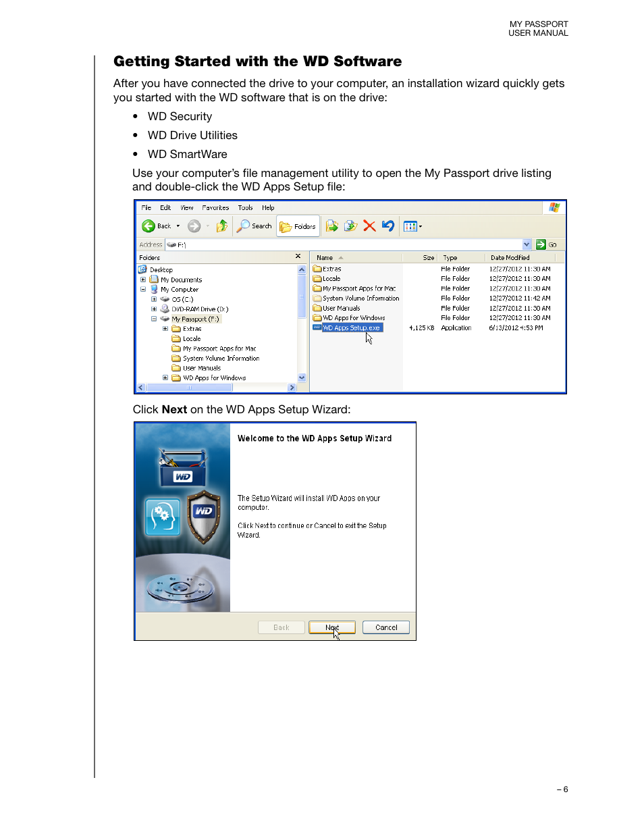Click the green Back arrow icon in Explorer
Viewport: 644px width, 834px height.
pos(149,226)
